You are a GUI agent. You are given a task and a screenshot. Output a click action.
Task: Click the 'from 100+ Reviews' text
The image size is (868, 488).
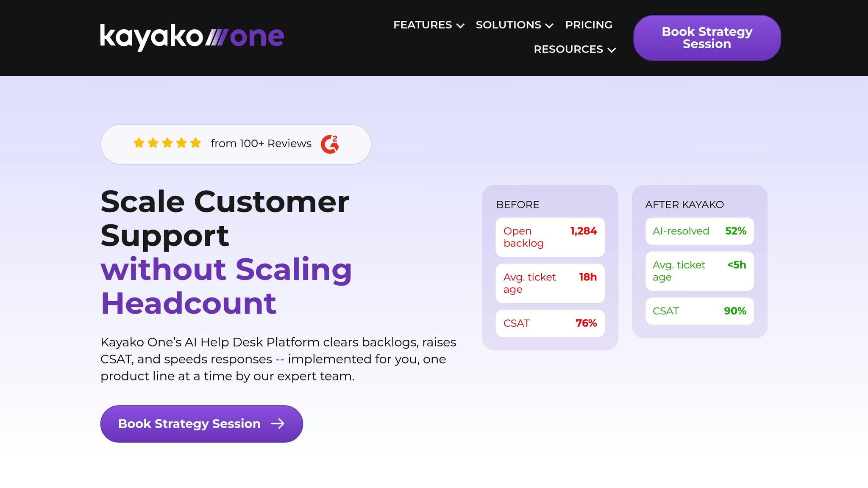click(x=261, y=144)
